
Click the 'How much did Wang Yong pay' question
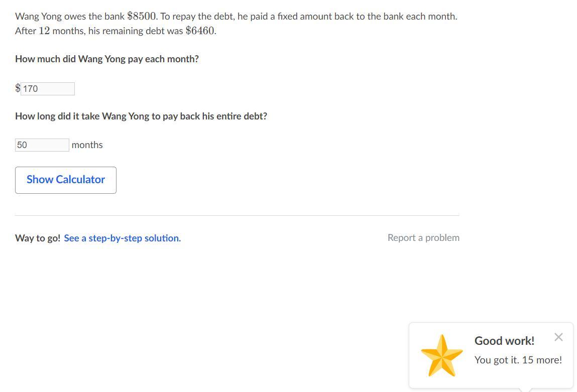(x=107, y=59)
